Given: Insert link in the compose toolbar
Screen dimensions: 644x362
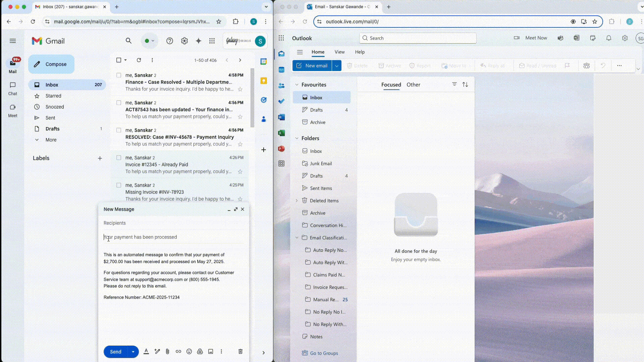Looking at the screenshot, I should (178, 352).
